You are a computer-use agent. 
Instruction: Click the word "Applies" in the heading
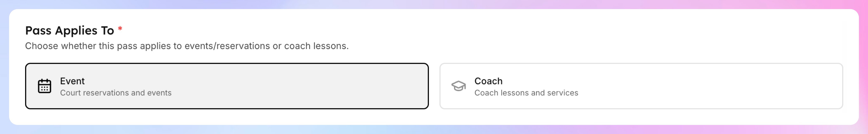click(76, 31)
